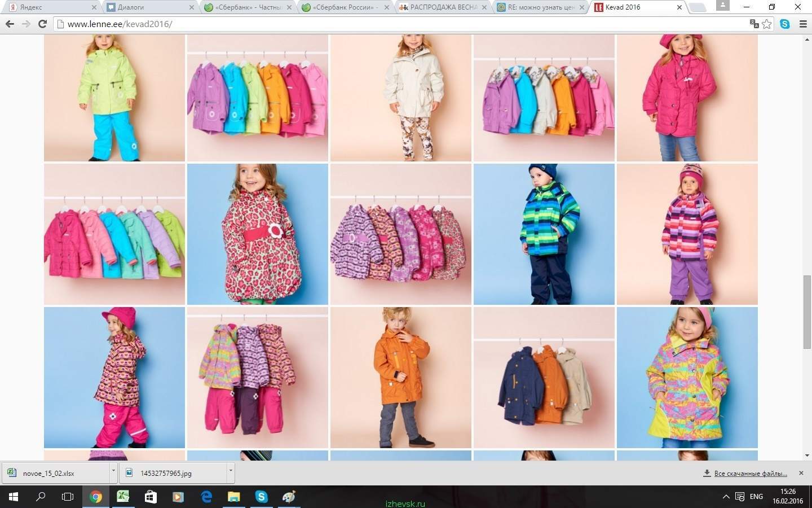Open photo of girl in pink striped jacket
This screenshot has width=812, height=508.
(x=687, y=234)
